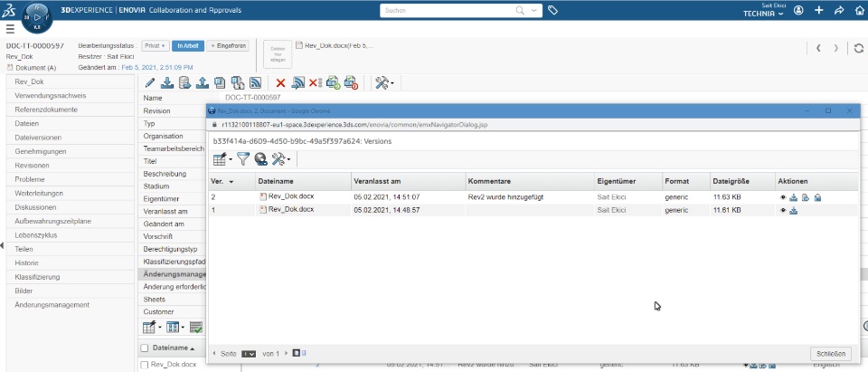Click the change action red icon
Screen dimensions: 868x372
point(351,83)
